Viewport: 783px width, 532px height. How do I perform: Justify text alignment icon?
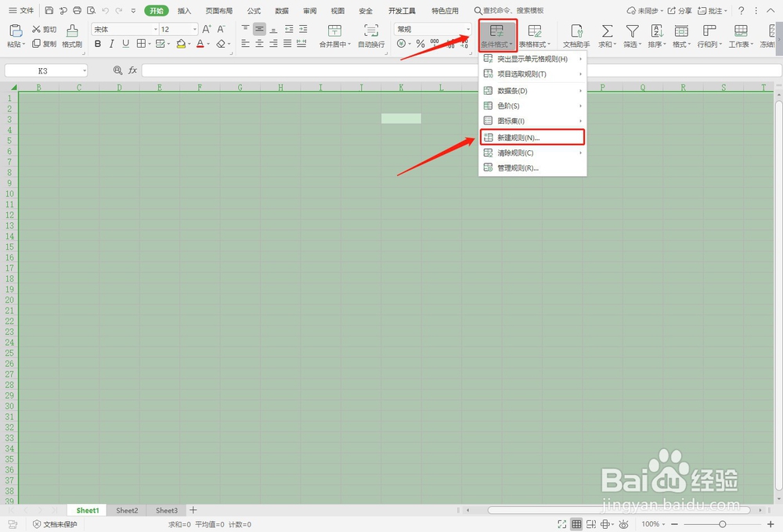(287, 44)
